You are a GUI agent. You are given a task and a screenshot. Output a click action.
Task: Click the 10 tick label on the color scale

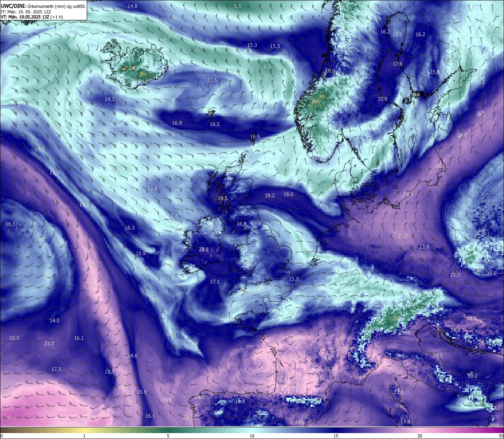pyautogui.click(x=252, y=436)
